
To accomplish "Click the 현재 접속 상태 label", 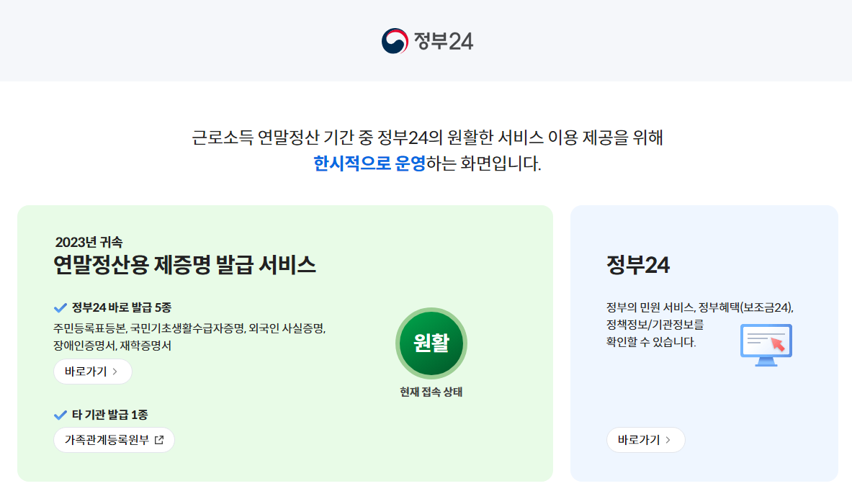I will pos(431,392).
